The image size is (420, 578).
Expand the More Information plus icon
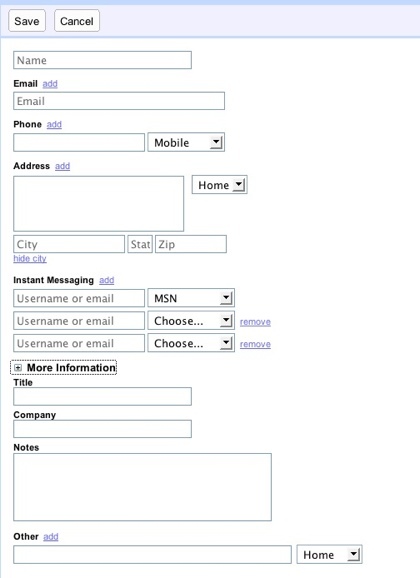click(x=18, y=368)
